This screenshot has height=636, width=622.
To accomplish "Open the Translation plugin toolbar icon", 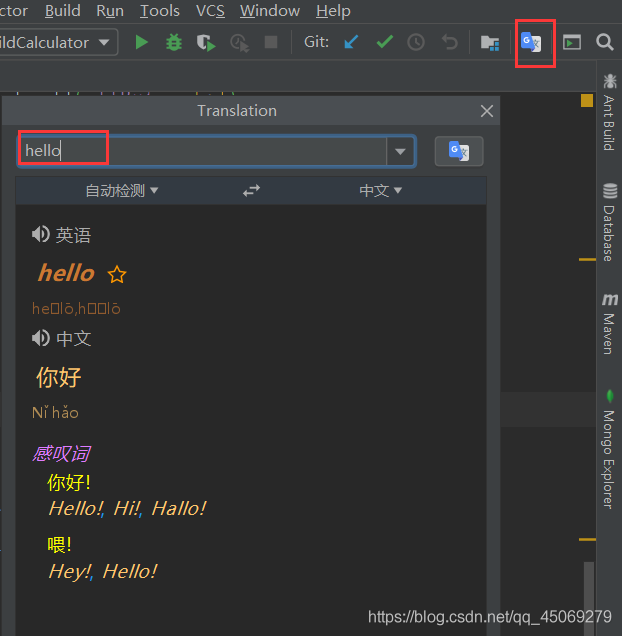I will coord(531,42).
